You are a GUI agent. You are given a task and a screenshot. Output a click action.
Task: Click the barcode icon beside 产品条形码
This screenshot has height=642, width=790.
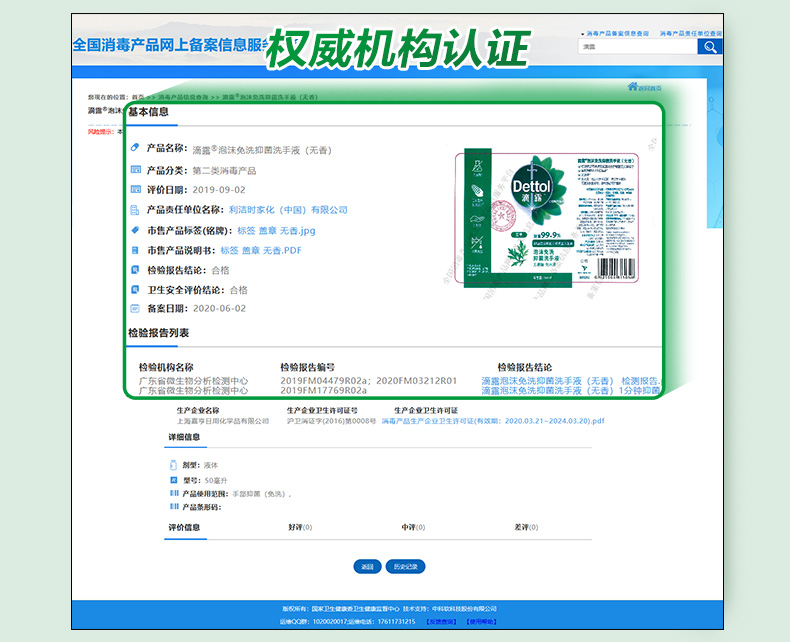(x=174, y=506)
